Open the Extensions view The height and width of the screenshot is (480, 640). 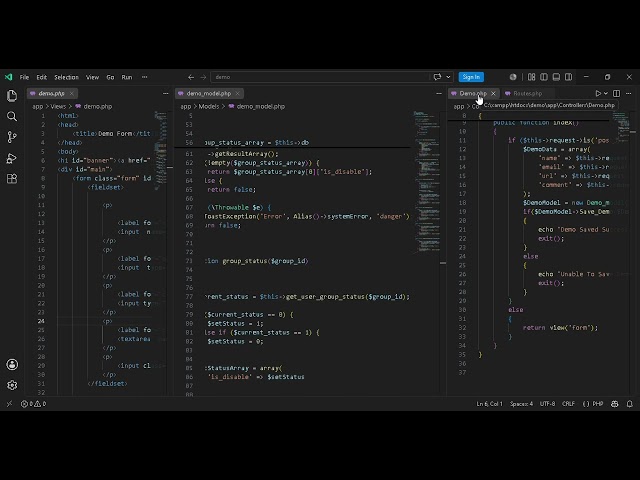coord(12,179)
